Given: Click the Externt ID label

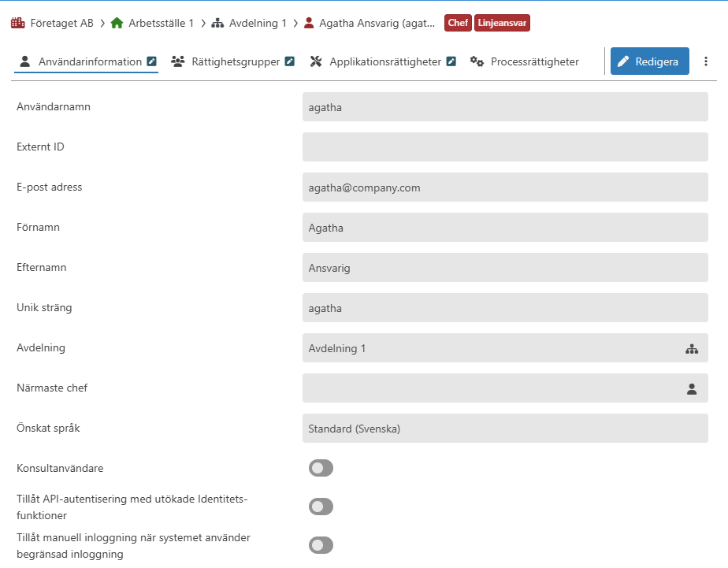Looking at the screenshot, I should pyautogui.click(x=40, y=147).
